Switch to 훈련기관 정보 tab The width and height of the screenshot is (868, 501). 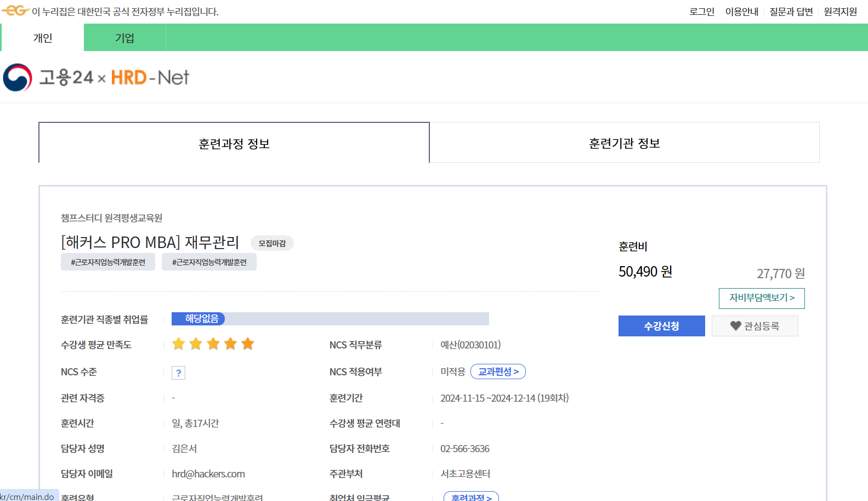coord(625,143)
